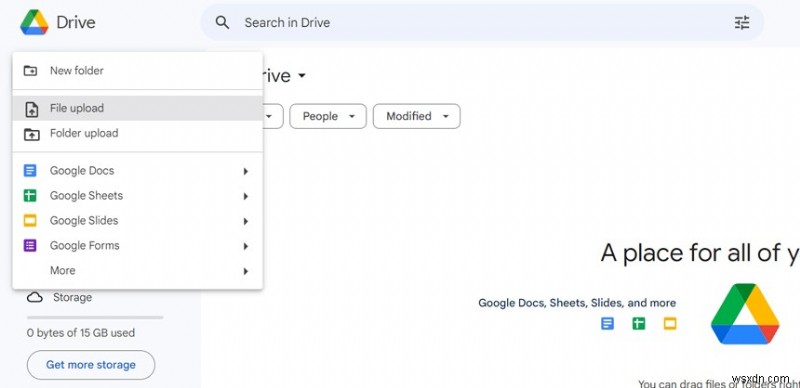Click into the Search in Drive field
The height and width of the screenshot is (388, 800).
tap(482, 22)
